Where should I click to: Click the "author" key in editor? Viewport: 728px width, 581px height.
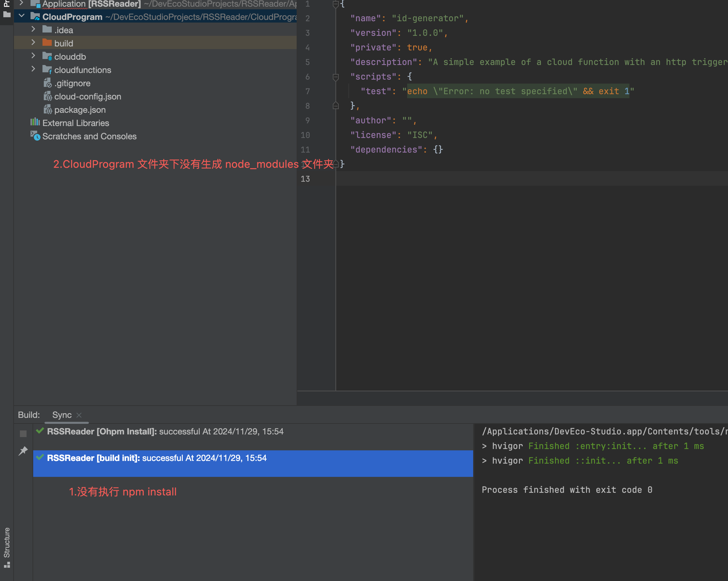pos(370,120)
